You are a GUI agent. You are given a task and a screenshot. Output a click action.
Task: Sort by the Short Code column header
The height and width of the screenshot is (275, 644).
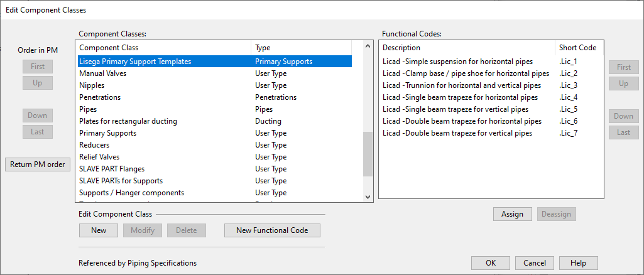578,48
